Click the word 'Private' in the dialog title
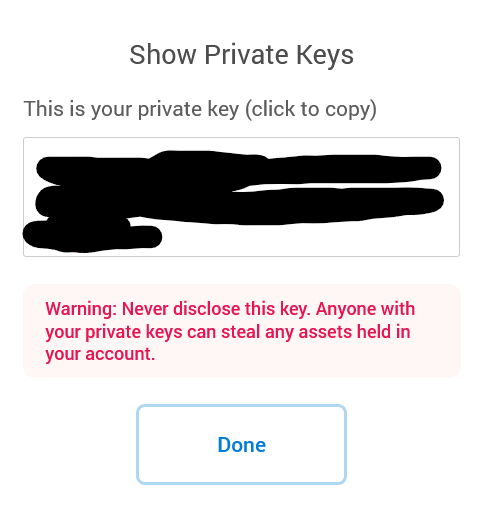Viewport: 484px width, 520px height. [x=246, y=54]
